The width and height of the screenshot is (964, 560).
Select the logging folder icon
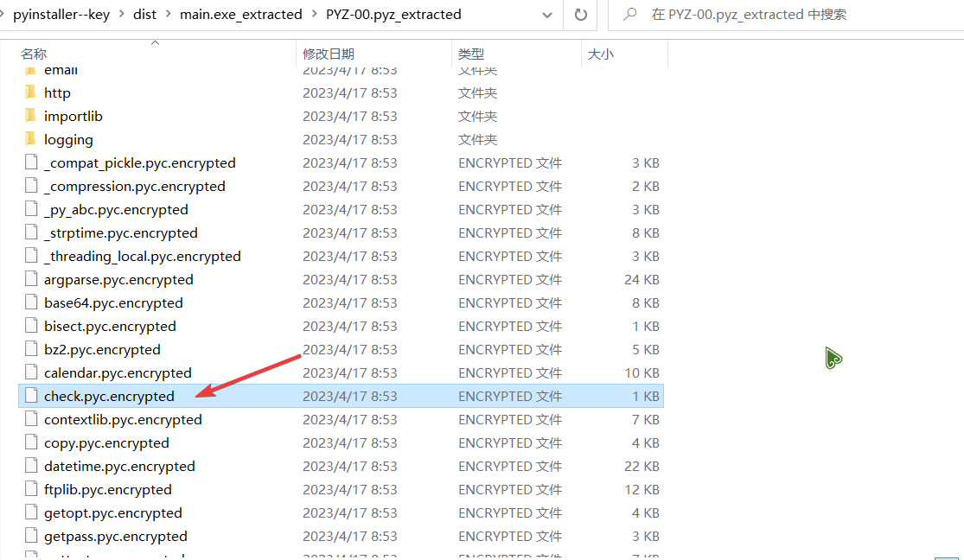coord(30,139)
